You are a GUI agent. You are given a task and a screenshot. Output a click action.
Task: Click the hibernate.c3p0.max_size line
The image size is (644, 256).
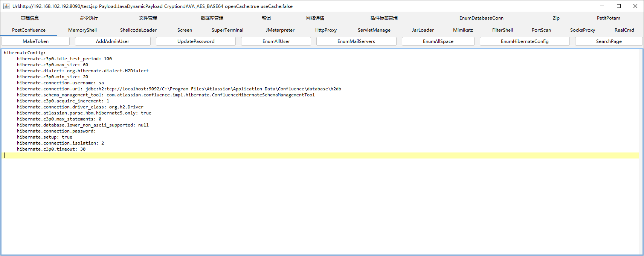pos(52,65)
